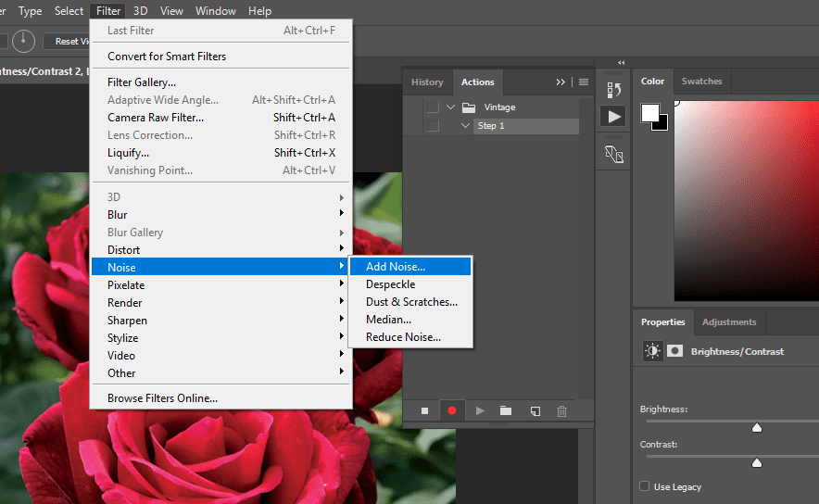The image size is (819, 504).
Task: Pick a color in the red color field
Action: [x=747, y=201]
